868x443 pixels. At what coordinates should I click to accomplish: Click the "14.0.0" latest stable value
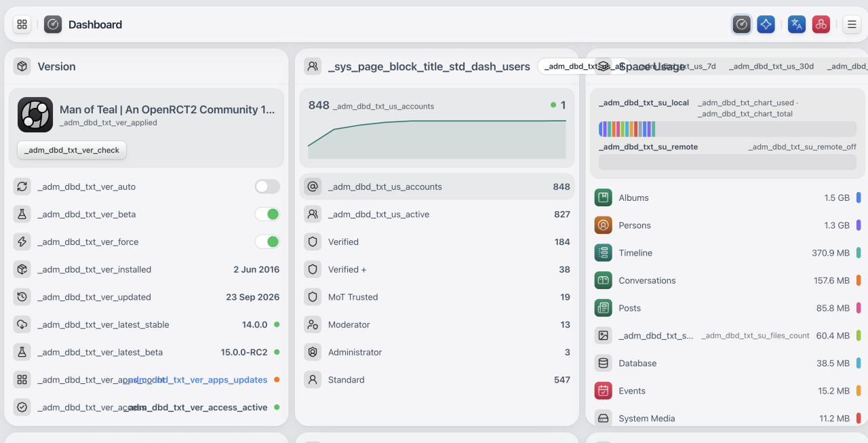point(255,324)
